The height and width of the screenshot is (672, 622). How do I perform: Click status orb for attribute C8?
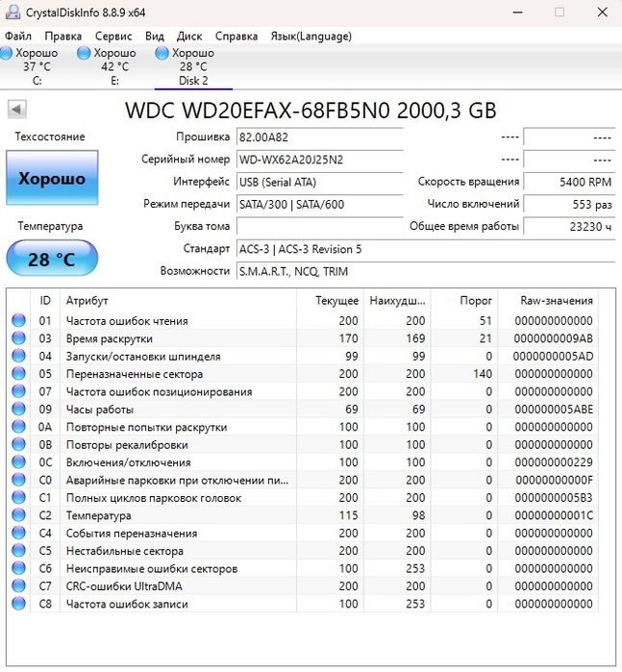point(18,604)
